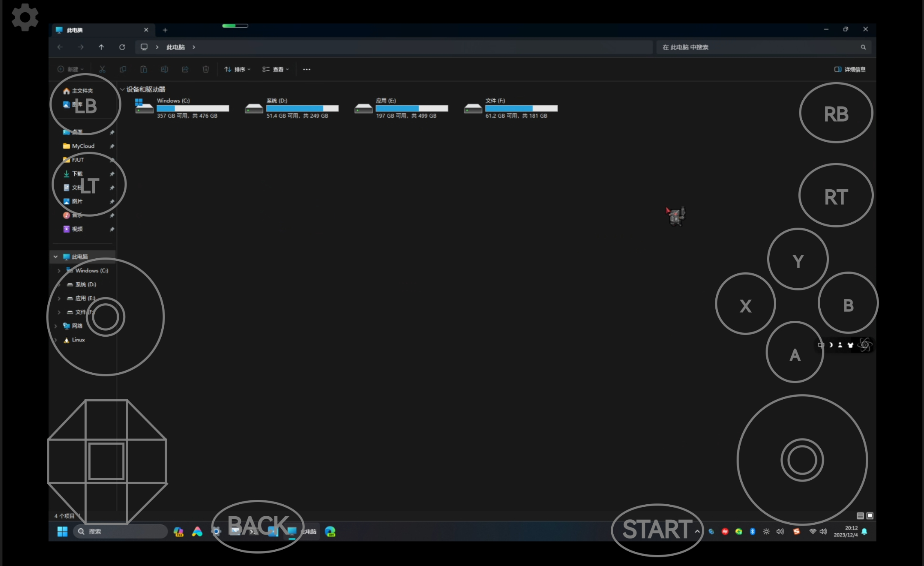This screenshot has width=924, height=566.
Task: Click the refresh icon in navigation bar
Action: point(122,47)
